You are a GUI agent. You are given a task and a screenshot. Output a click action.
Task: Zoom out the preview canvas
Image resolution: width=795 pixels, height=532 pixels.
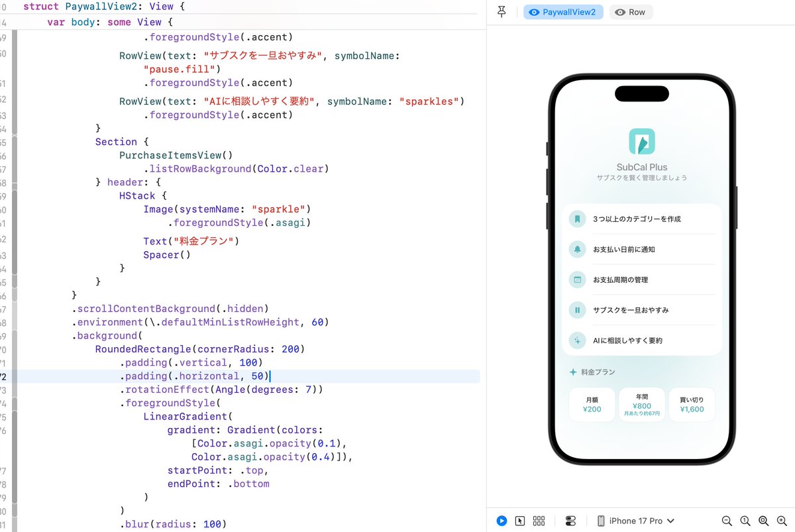pos(727,521)
